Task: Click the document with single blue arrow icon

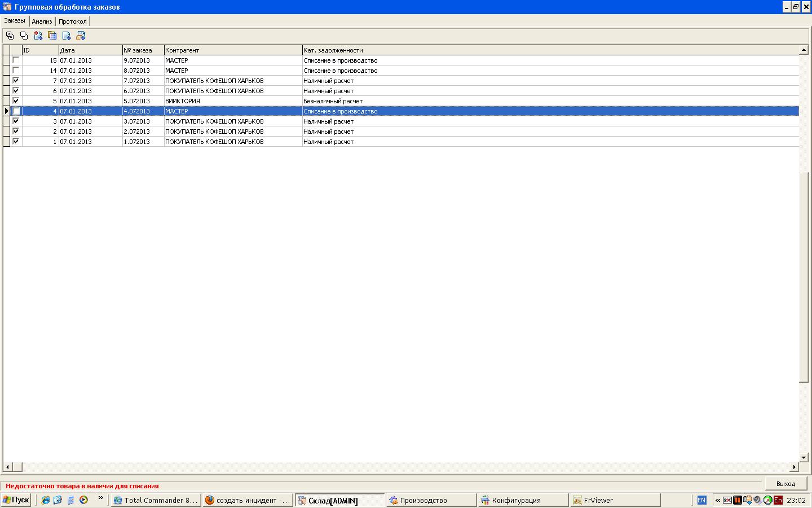Action: click(67, 36)
